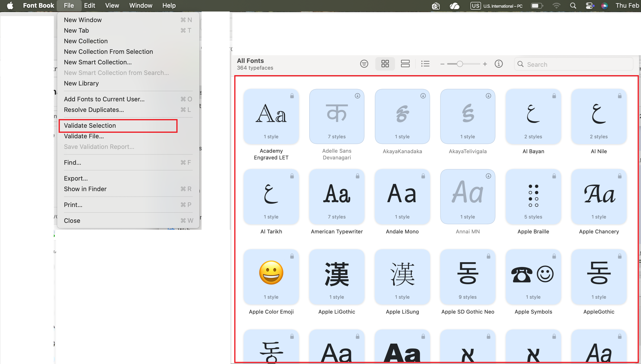641x364 pixels.
Task: Choose New Smart Collection… menu item
Action: (x=128, y=62)
